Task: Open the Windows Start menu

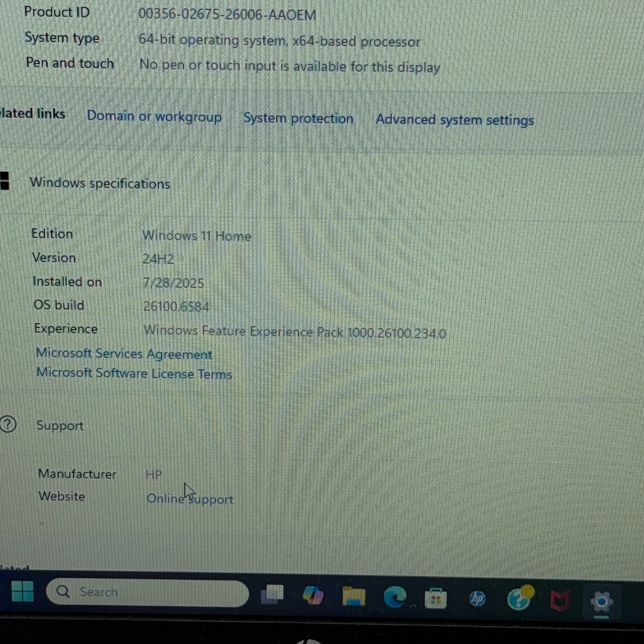Action: pos(22,591)
